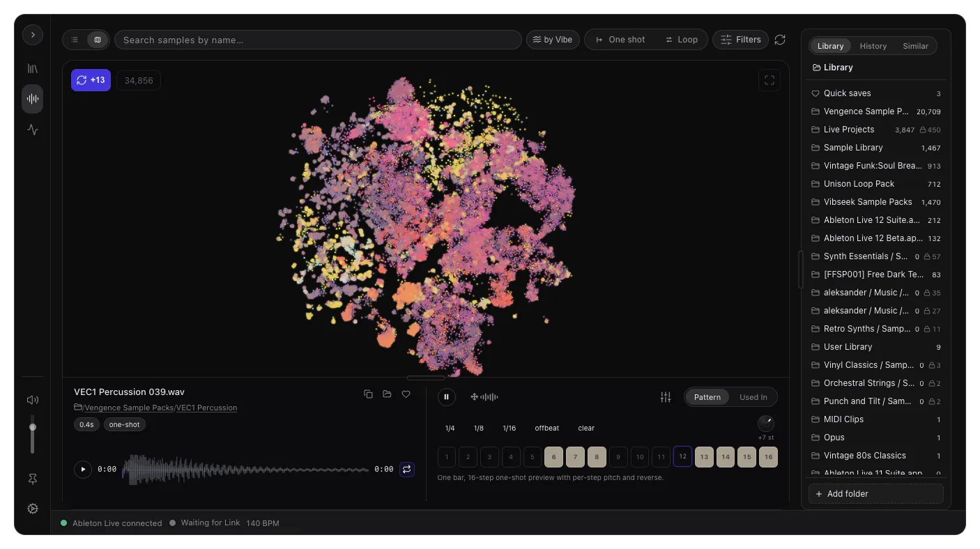980x549 pixels.
Task: Open the library shelf icon in sidebar
Action: pyautogui.click(x=33, y=68)
